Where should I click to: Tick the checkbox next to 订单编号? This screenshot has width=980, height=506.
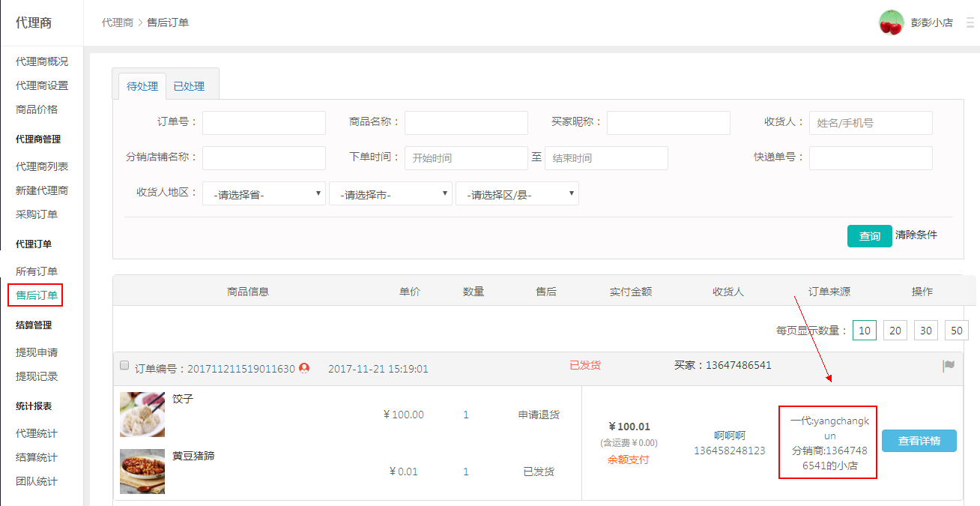click(124, 366)
